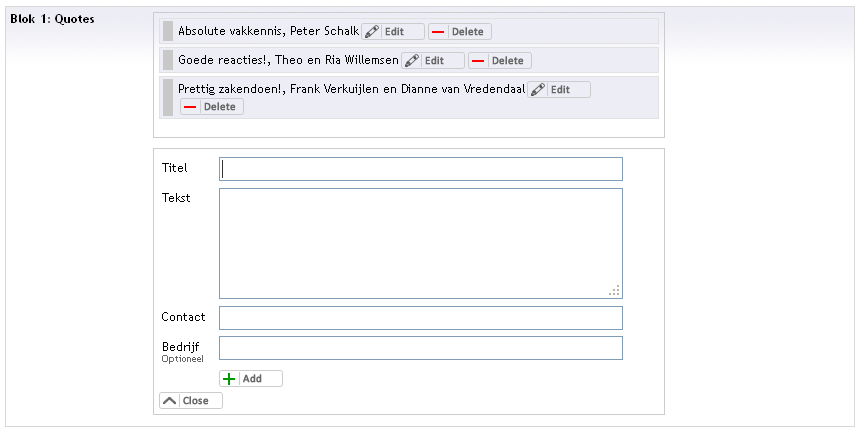Focus the Titel input field

click(421, 169)
